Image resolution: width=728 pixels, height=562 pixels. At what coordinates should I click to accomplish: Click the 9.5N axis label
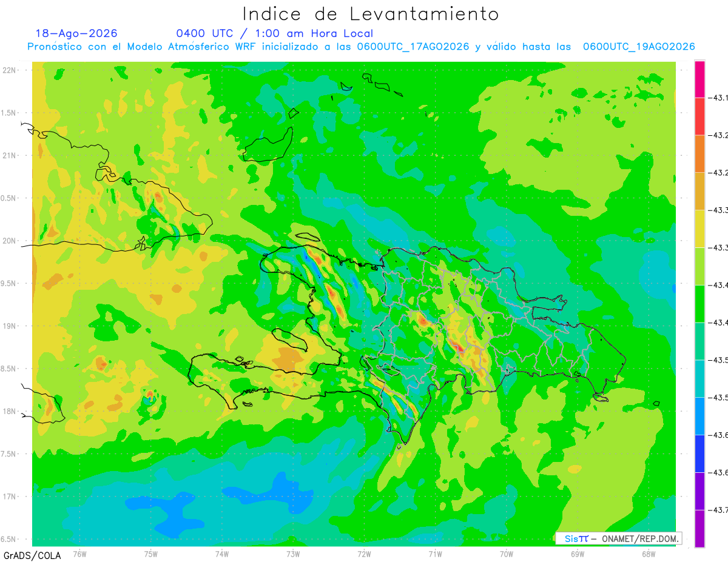coord(9,283)
